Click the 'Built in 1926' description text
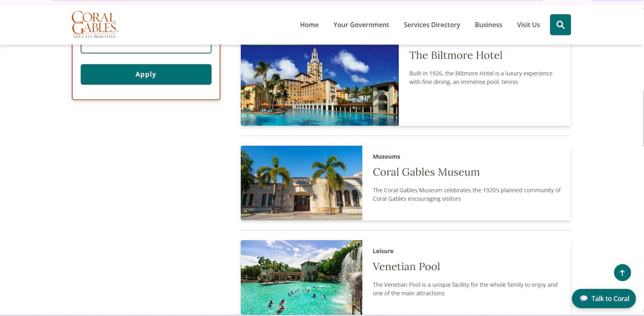 [481, 77]
